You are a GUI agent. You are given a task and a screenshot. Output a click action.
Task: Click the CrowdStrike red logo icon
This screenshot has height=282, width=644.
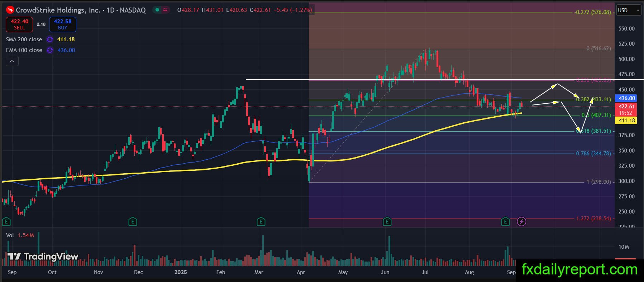(x=10, y=10)
